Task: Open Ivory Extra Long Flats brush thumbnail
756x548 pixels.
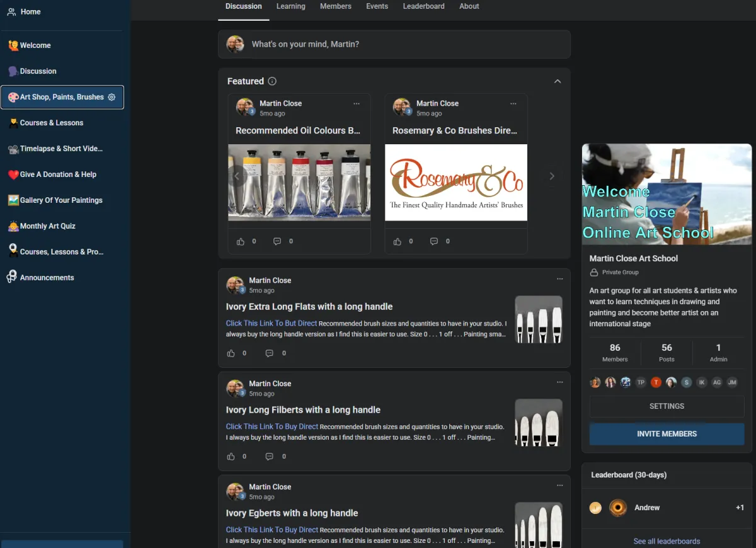Action: [x=539, y=319]
